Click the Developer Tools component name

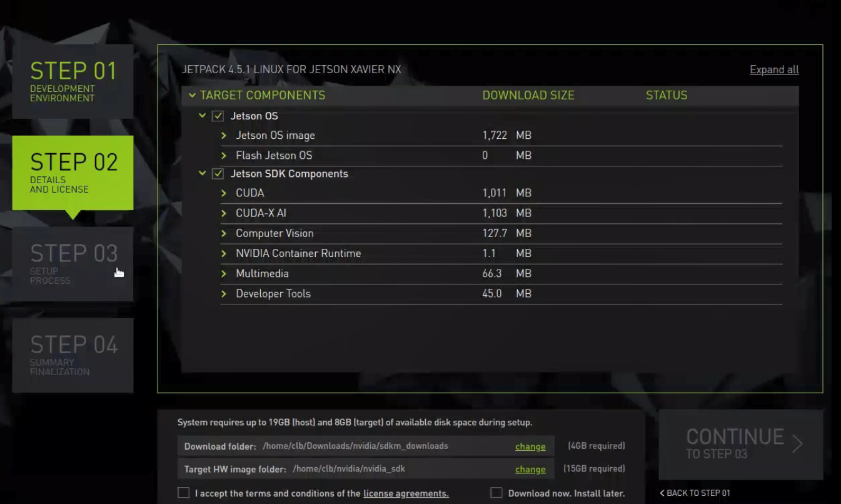273,293
